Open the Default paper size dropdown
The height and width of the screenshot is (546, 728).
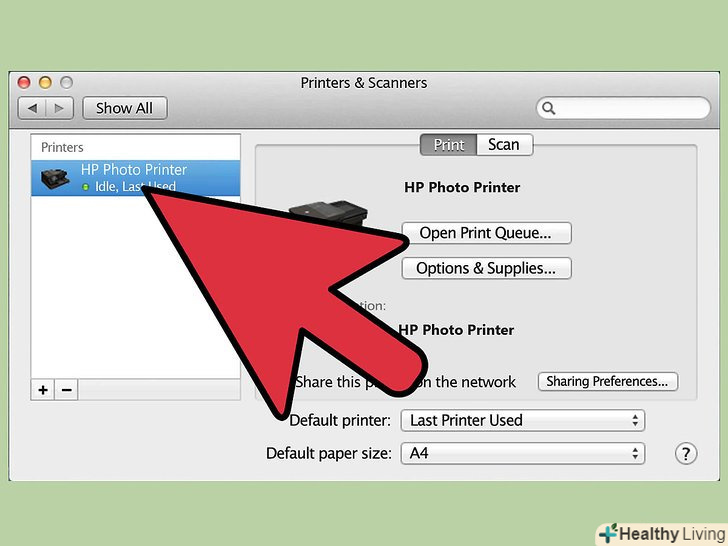[522, 453]
